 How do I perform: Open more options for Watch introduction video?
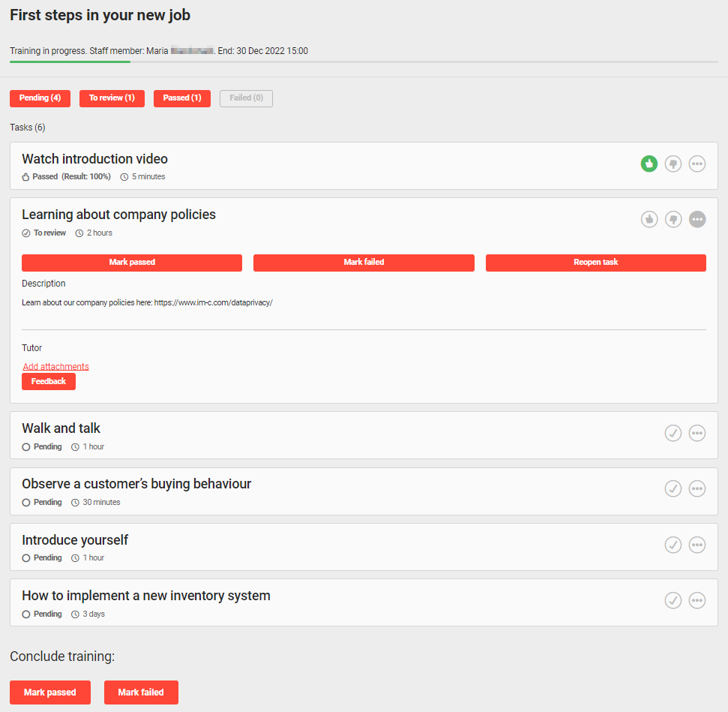(697, 164)
